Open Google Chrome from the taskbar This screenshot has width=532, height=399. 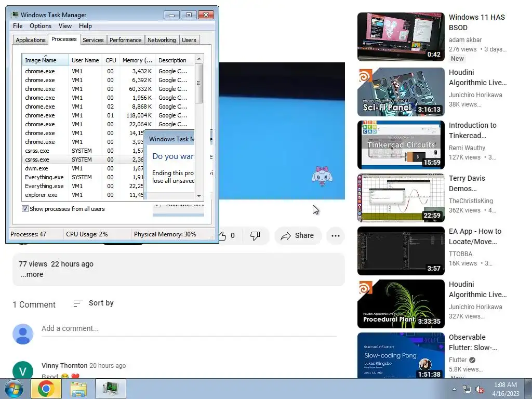pyautogui.click(x=46, y=389)
